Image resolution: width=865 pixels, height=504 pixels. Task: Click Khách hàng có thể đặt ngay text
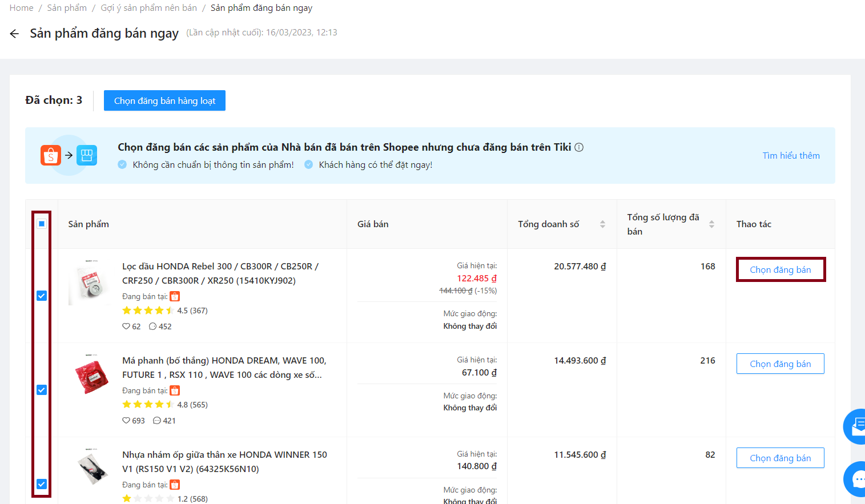(x=376, y=165)
